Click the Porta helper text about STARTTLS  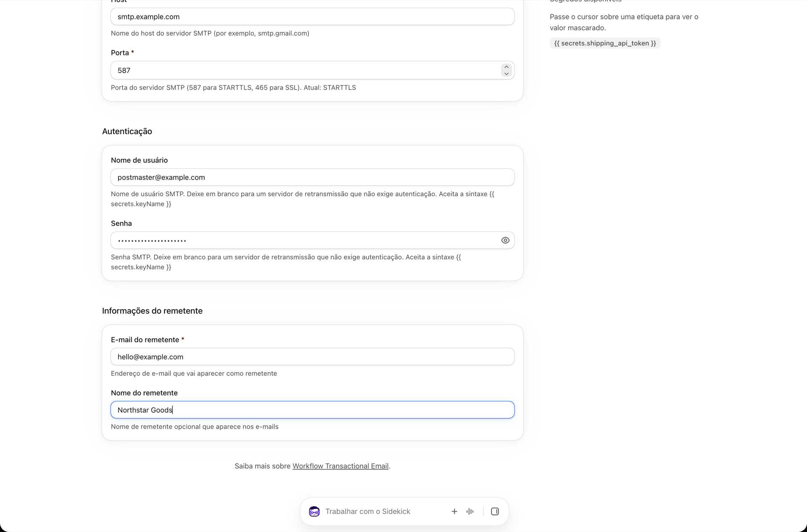(233, 88)
